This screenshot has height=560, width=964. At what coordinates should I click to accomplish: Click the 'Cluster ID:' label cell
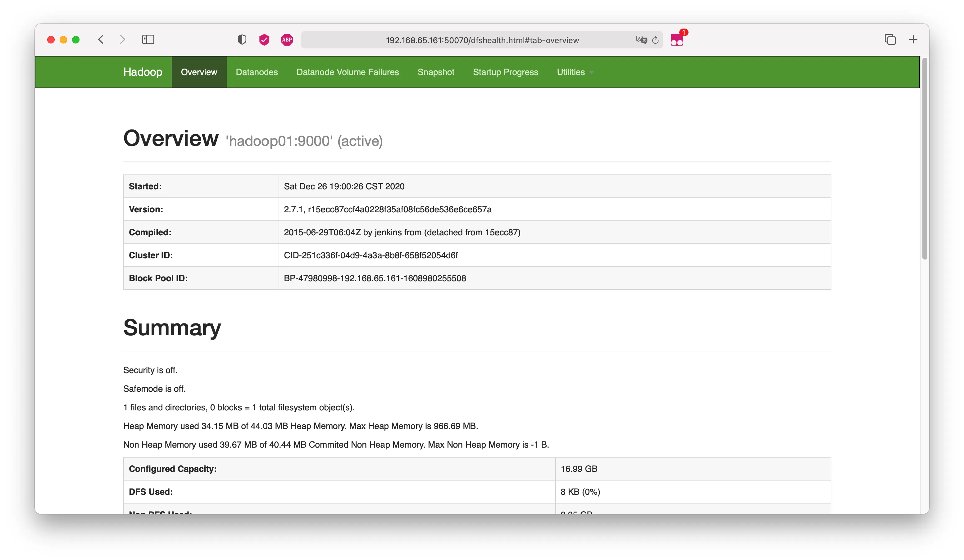(x=201, y=255)
